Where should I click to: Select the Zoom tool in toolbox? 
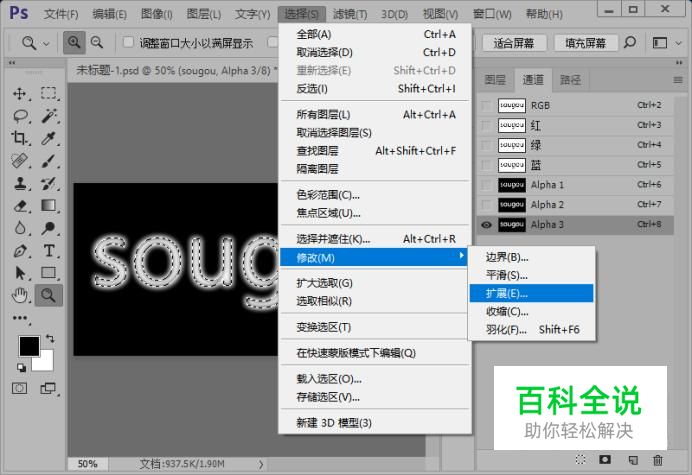[49, 295]
